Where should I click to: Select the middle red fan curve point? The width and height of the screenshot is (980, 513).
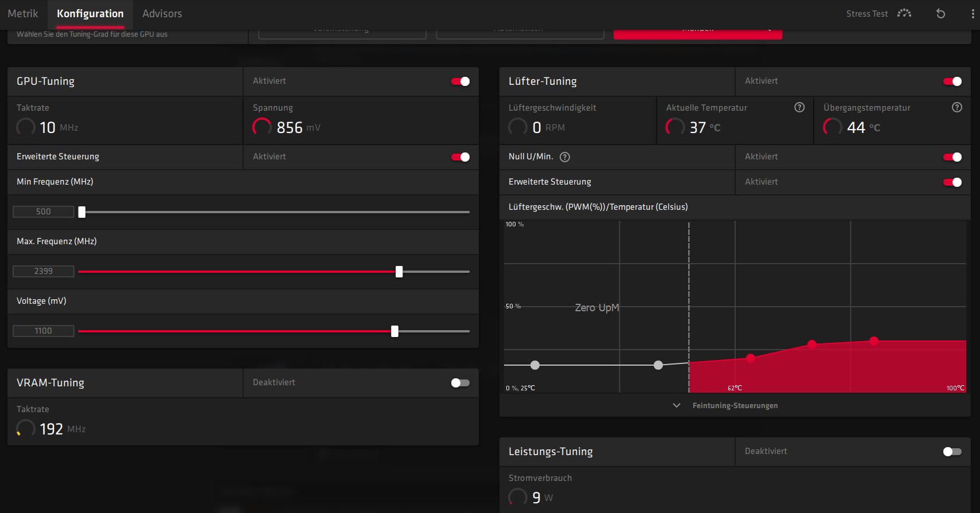point(812,344)
